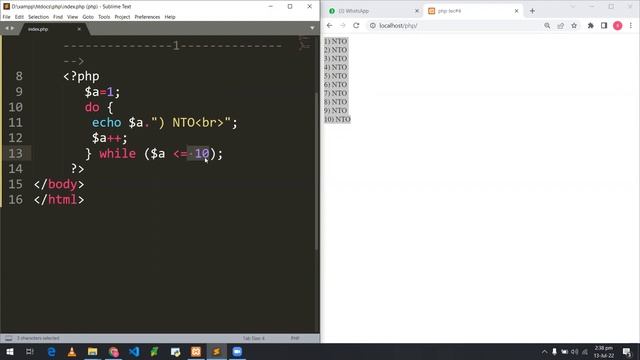Close the index.php tab
The width and height of the screenshot is (640, 360).
click(x=79, y=29)
